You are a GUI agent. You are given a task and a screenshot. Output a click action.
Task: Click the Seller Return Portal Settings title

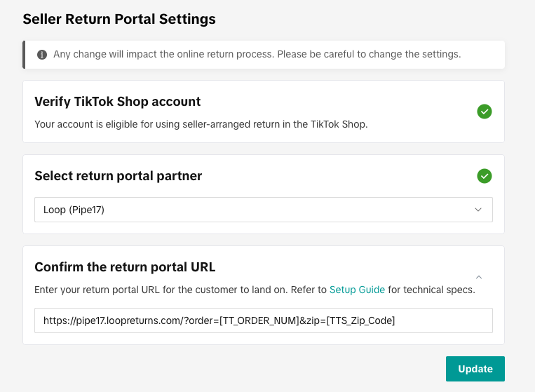click(119, 19)
